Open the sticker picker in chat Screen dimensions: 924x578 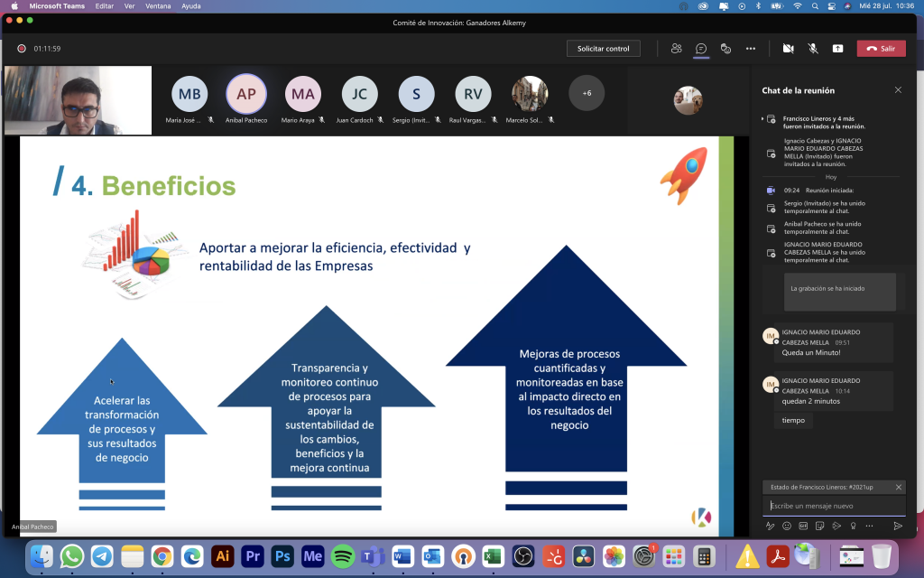click(819, 526)
